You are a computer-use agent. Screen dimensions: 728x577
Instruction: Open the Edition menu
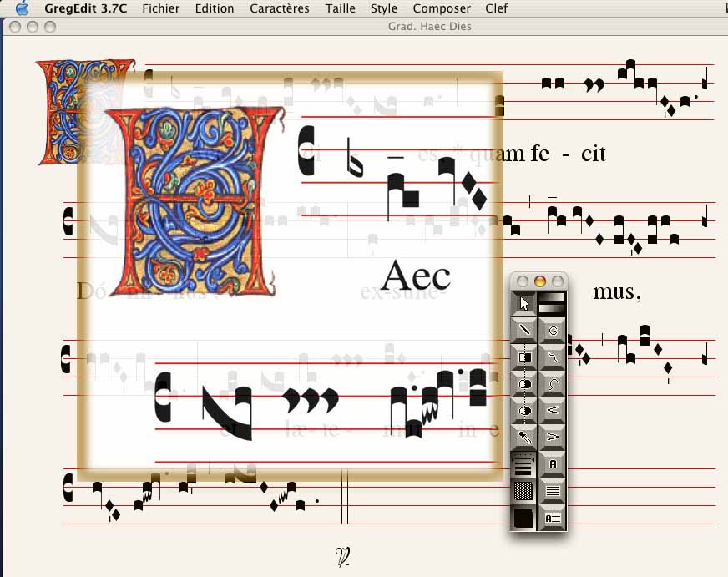[215, 8]
